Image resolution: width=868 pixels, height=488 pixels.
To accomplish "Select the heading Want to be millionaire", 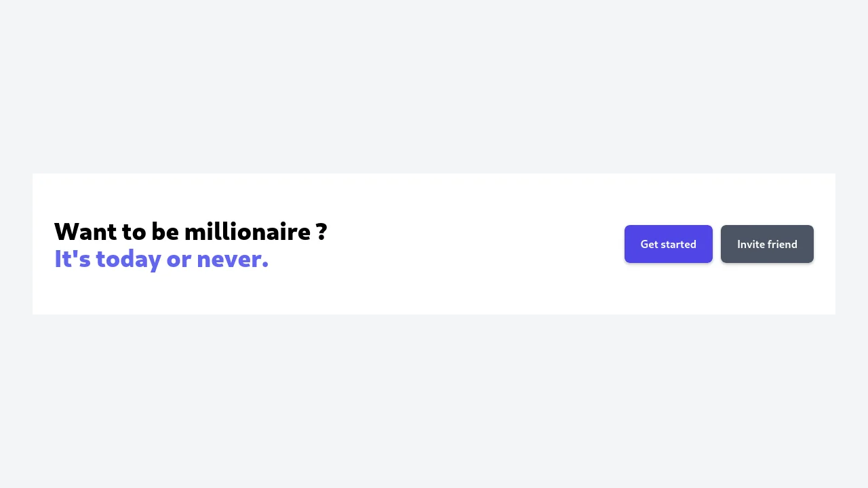I will click(190, 231).
